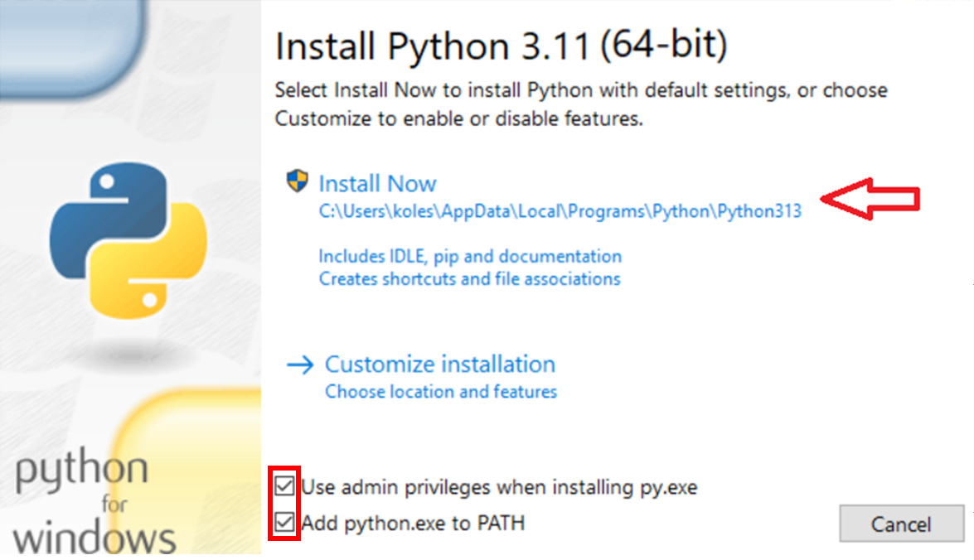Click the Python313 installation path text
Image resolution: width=974 pixels, height=560 pixels.
tap(560, 210)
